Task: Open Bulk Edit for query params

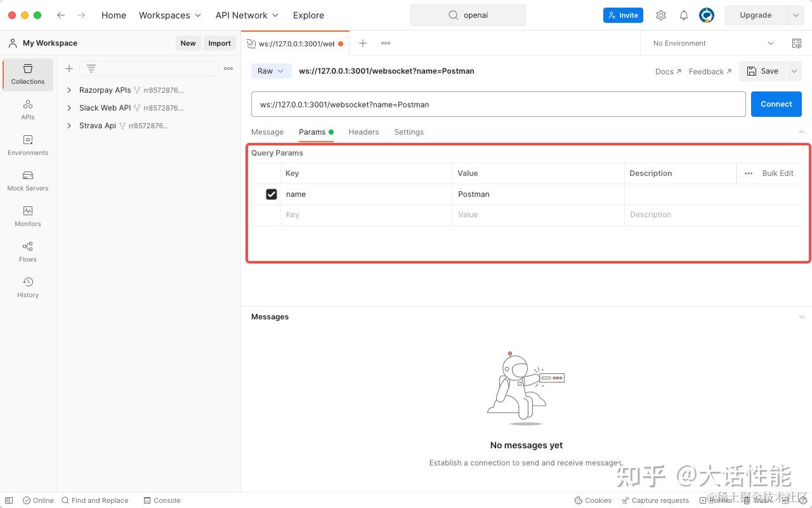Action: point(777,173)
